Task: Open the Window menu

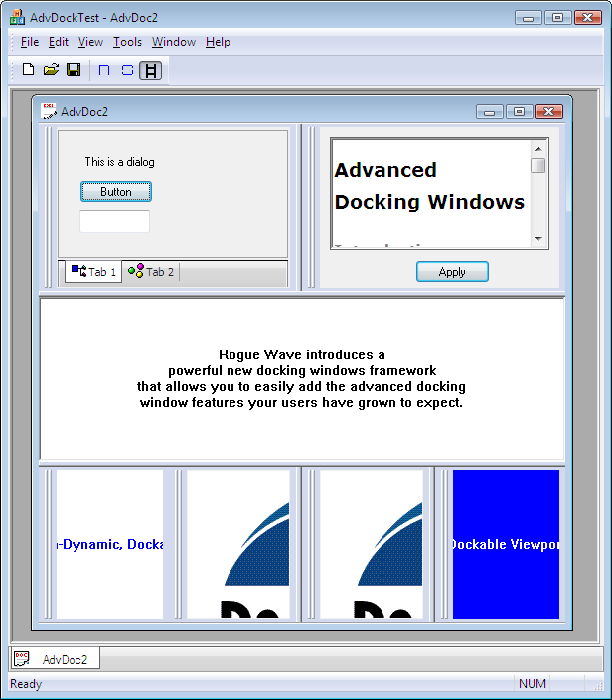Action: (x=173, y=42)
